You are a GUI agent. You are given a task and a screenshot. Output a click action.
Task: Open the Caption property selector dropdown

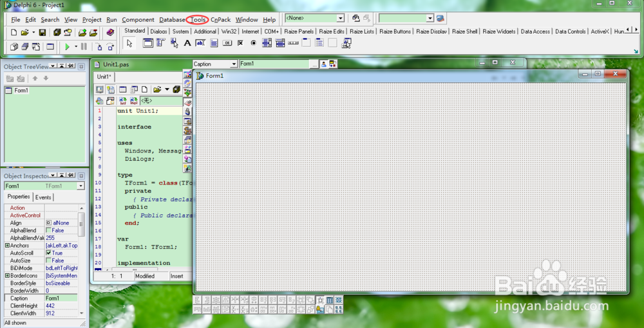[234, 64]
